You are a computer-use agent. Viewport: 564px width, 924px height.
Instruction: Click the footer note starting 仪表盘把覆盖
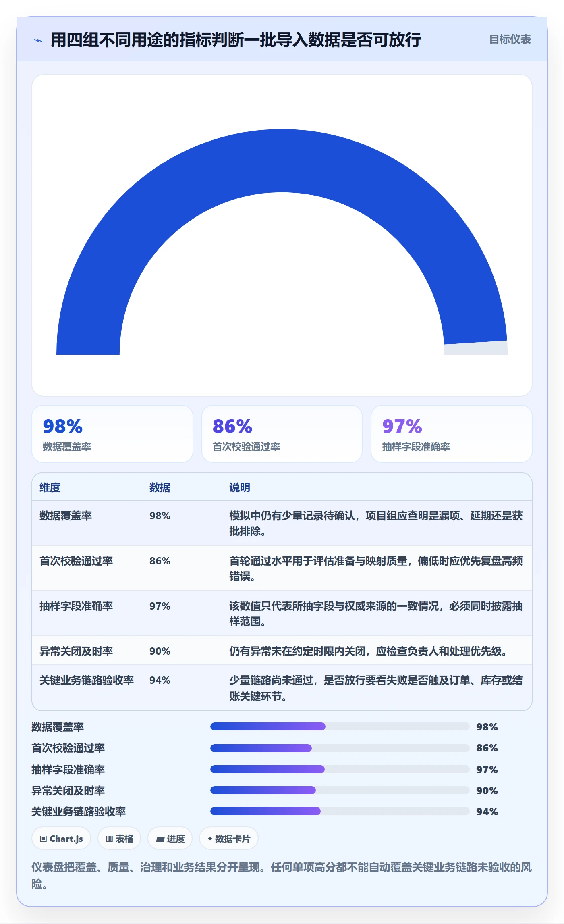coord(282,875)
